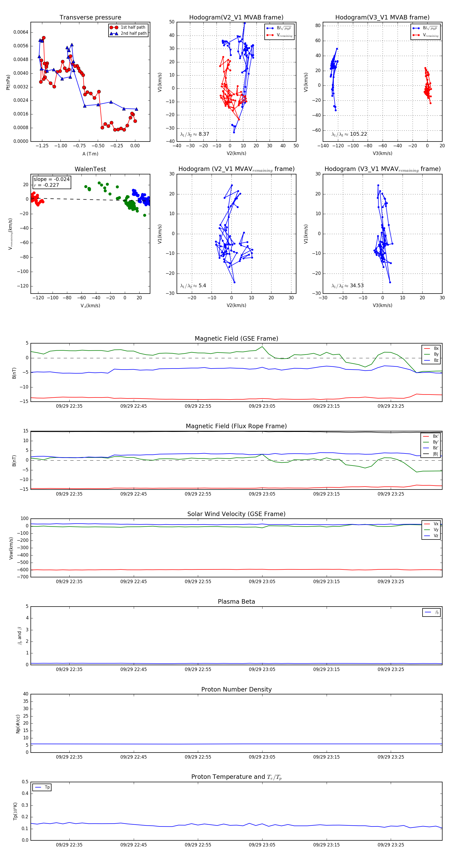Select the Bz' legend entry in Flux Rope panel

(x=431, y=448)
